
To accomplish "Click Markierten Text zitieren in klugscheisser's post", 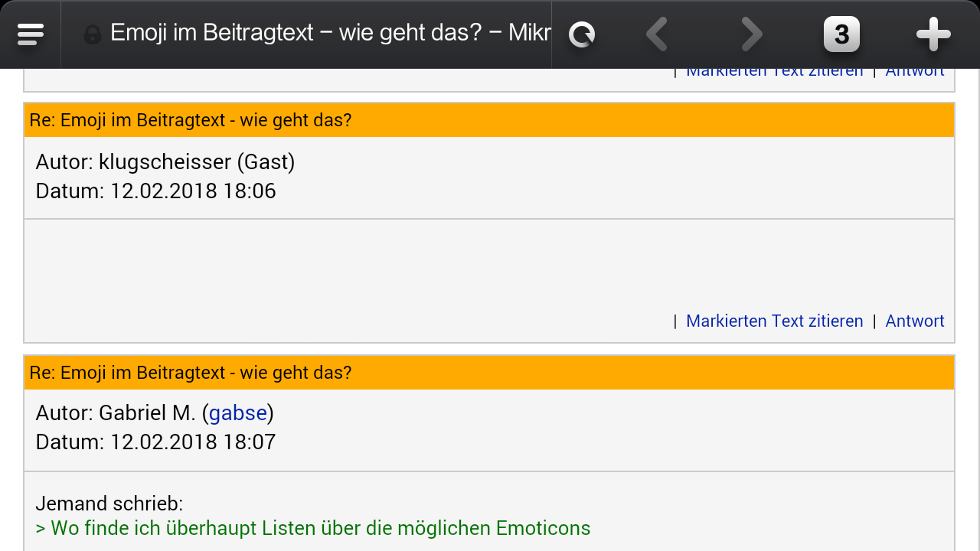I will coord(775,321).
